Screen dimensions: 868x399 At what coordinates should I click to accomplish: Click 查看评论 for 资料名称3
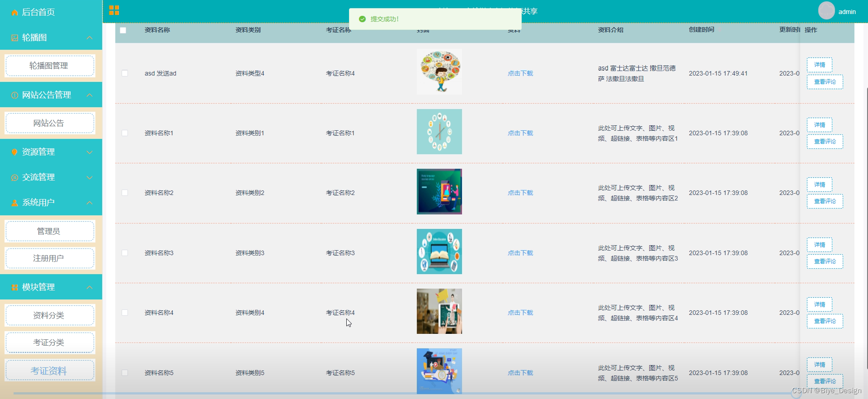[x=825, y=261]
